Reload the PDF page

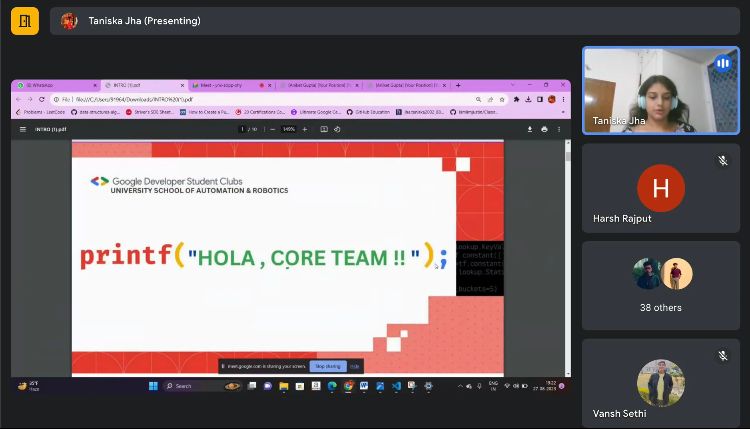click(x=42, y=99)
